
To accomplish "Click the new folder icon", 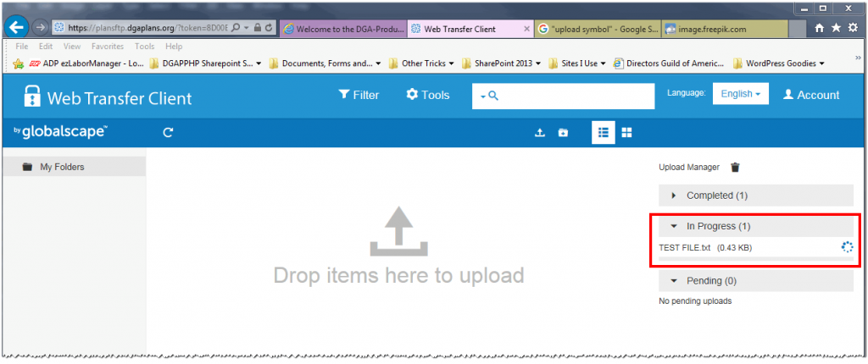I will [x=563, y=133].
